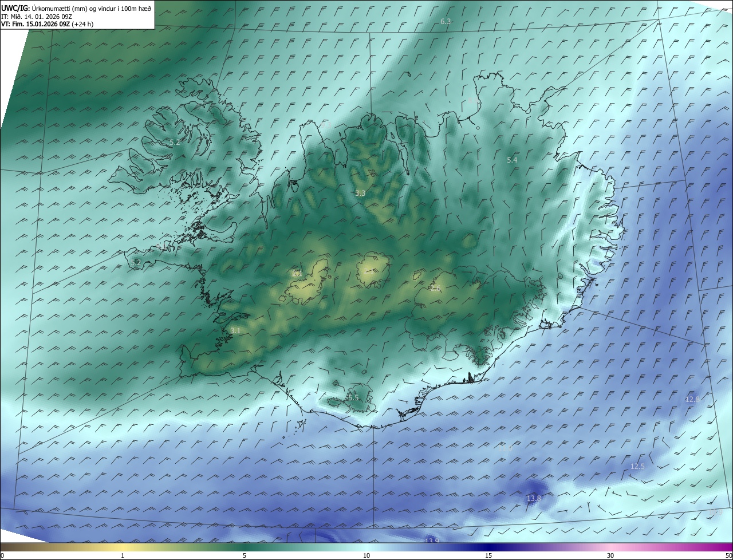Click the 30 tick on the colour scale

[610, 555]
